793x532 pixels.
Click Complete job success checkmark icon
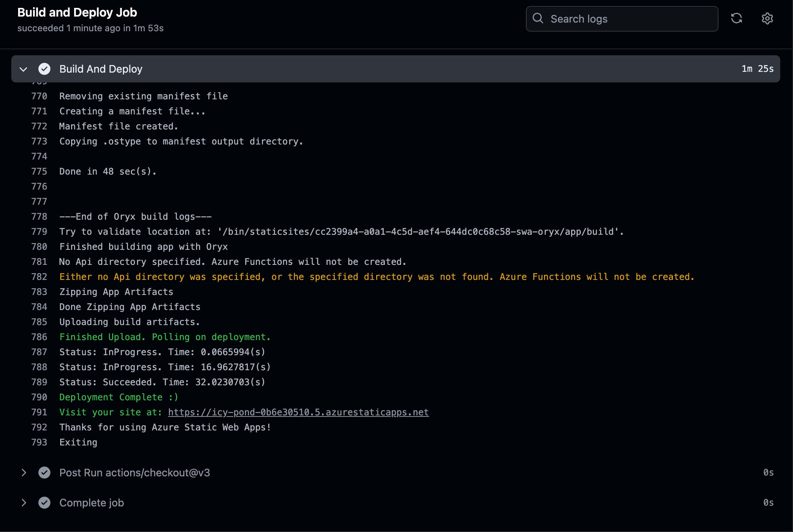click(44, 503)
